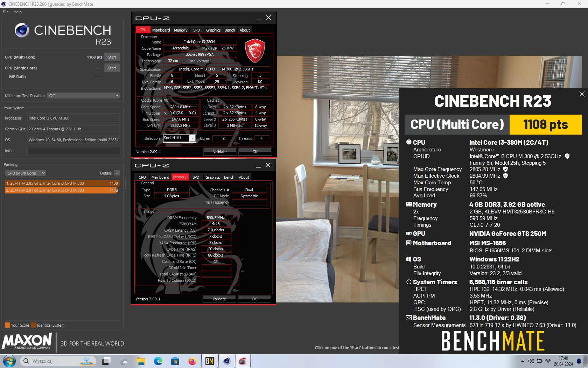Open the cloud weather widget taskbar icon
The image size is (588, 368).
(x=124, y=361)
